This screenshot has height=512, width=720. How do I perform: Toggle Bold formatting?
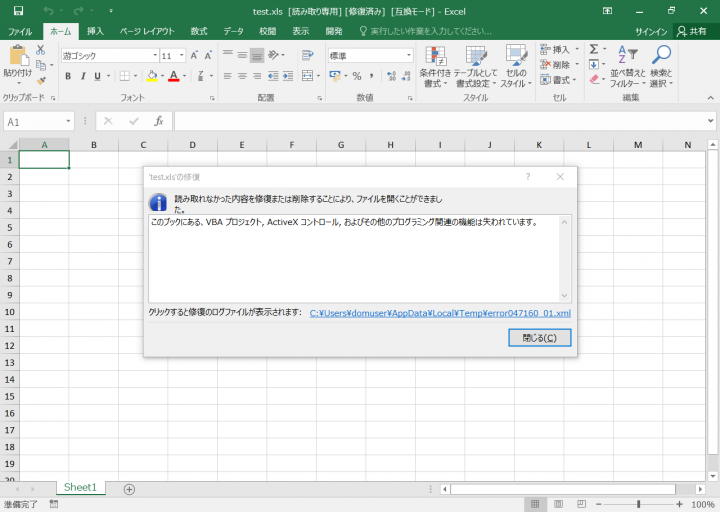68,76
